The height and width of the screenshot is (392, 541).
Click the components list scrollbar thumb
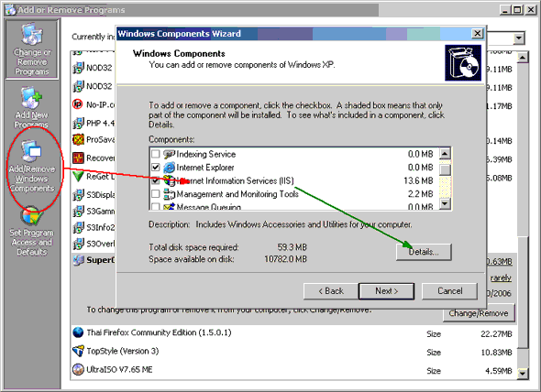445,169
